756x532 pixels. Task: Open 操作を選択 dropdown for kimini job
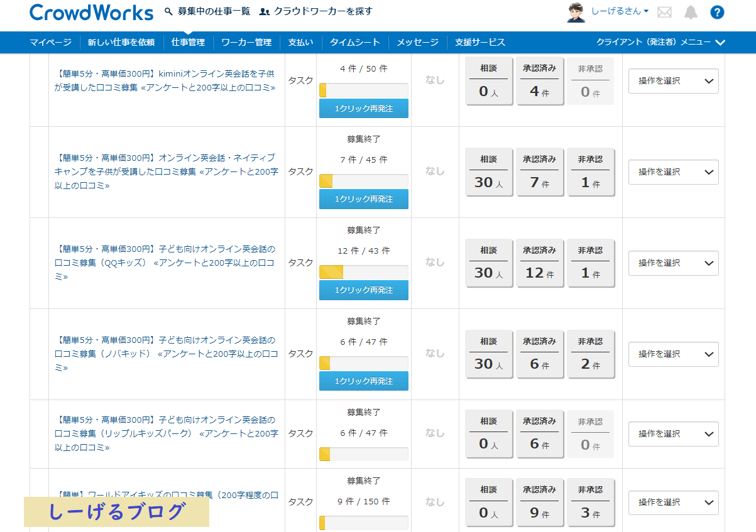click(x=674, y=81)
